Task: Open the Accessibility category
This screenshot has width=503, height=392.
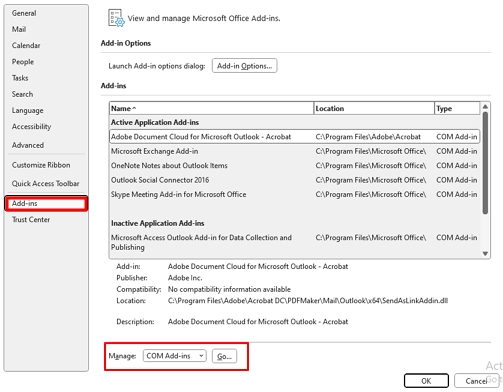Action: pyautogui.click(x=31, y=127)
